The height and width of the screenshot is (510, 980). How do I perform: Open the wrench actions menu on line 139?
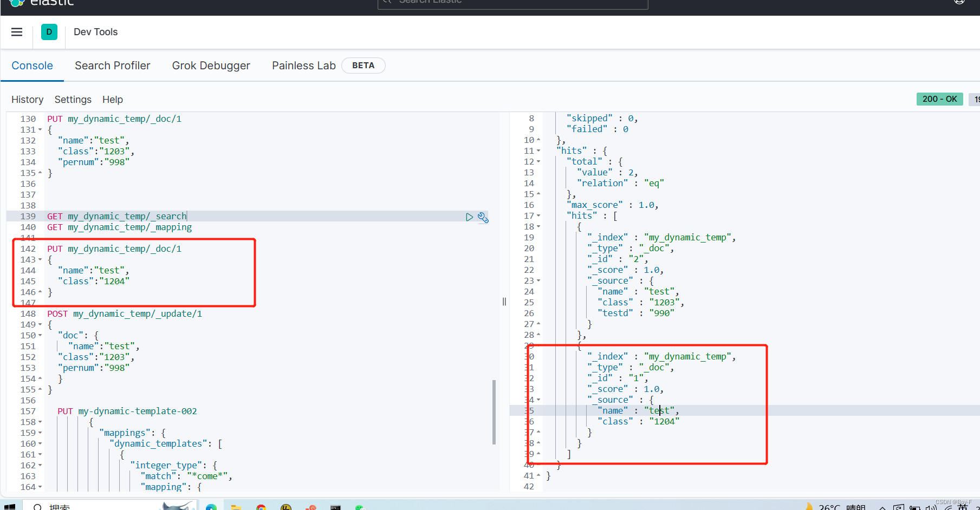(x=483, y=218)
